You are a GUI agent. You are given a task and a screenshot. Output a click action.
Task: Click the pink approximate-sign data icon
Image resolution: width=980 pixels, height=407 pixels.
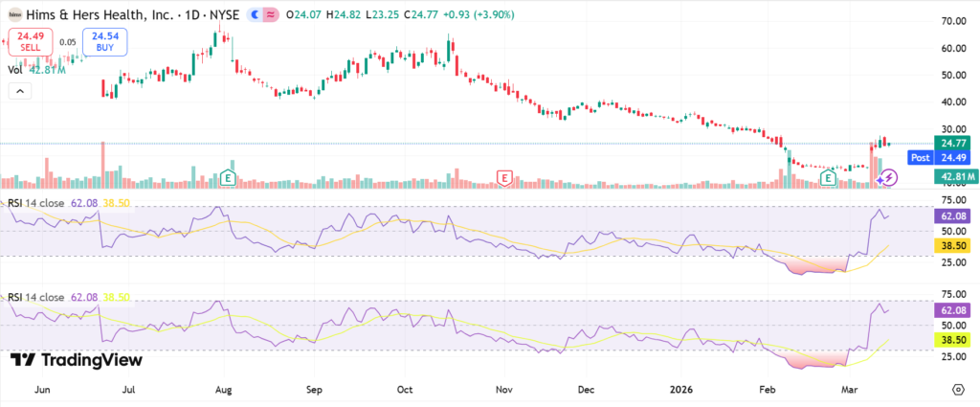point(271,13)
